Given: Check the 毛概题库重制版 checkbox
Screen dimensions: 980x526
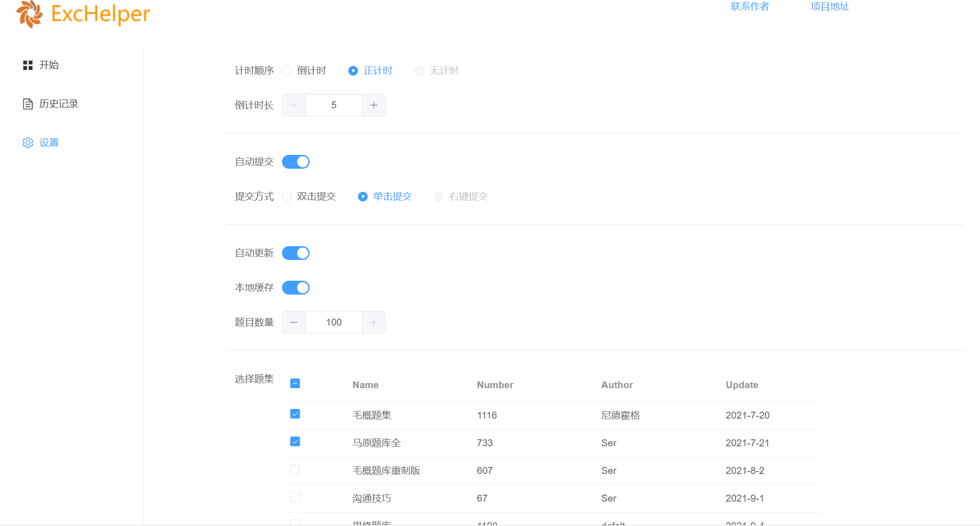Looking at the screenshot, I should (295, 469).
